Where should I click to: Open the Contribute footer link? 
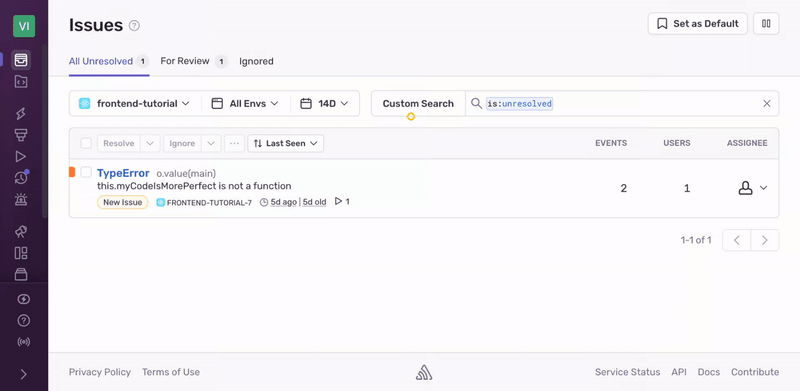pyautogui.click(x=755, y=372)
